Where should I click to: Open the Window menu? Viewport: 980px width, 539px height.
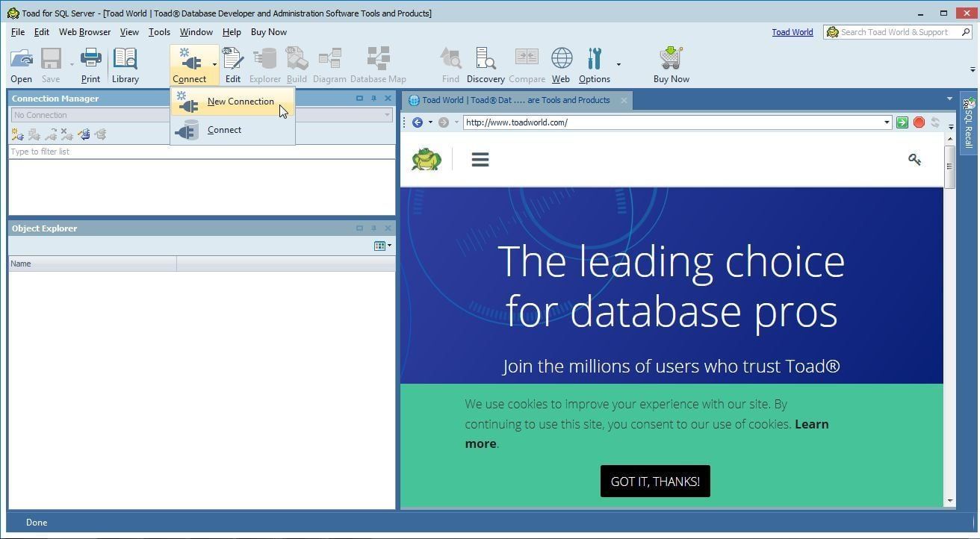pos(196,32)
